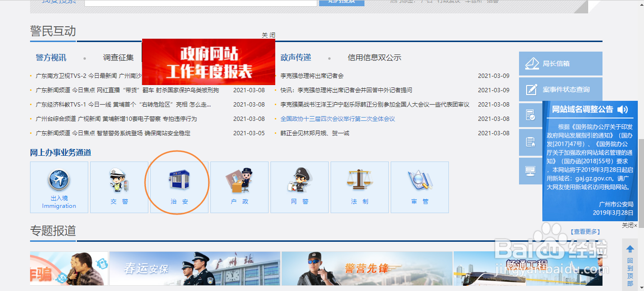Click the 网警 cyber police icon
The image size is (644, 291).
click(299, 187)
